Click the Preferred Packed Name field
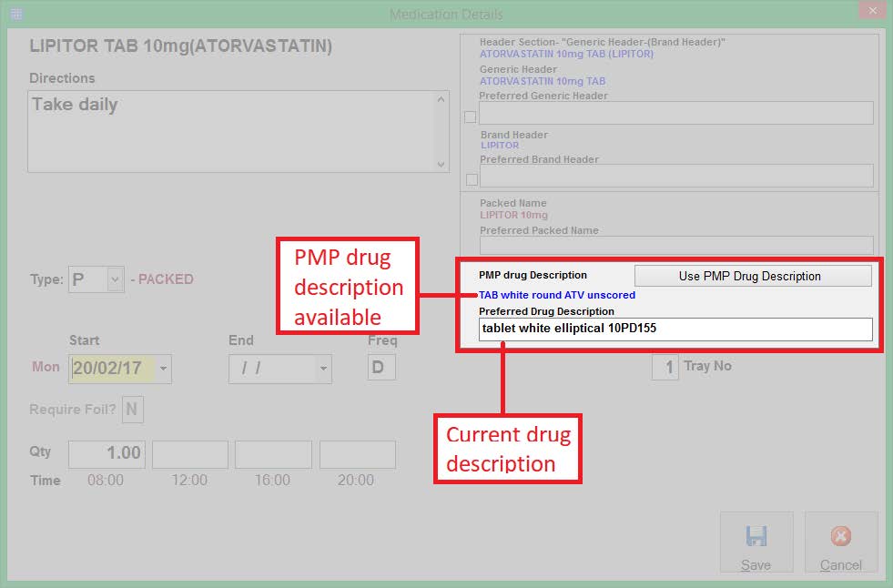 point(676,245)
